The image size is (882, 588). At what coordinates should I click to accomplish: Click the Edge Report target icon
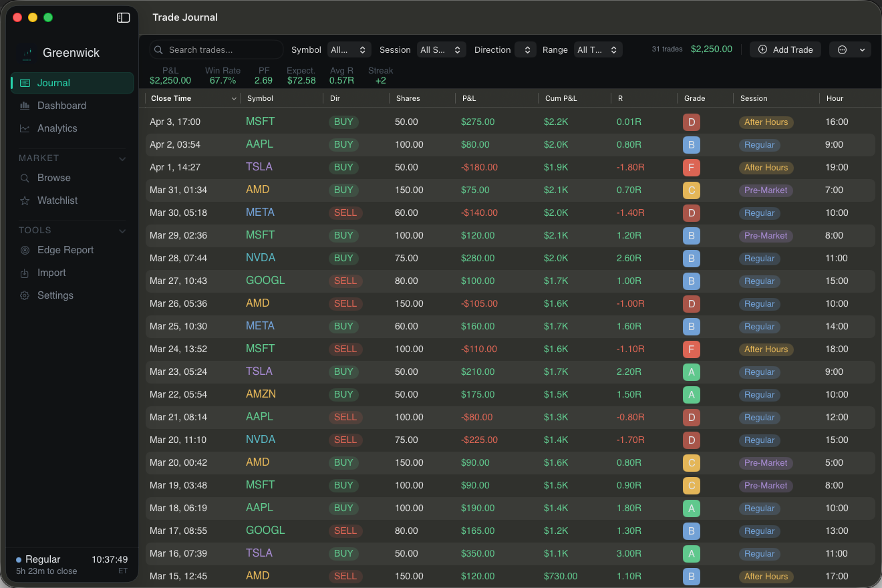pyautogui.click(x=25, y=250)
